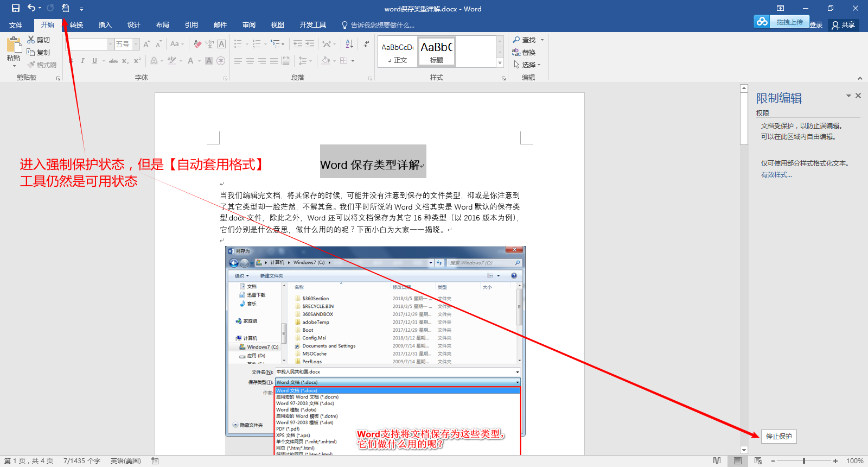Click the Clear Formatting eraser icon
The image size is (868, 467).
click(197, 44)
